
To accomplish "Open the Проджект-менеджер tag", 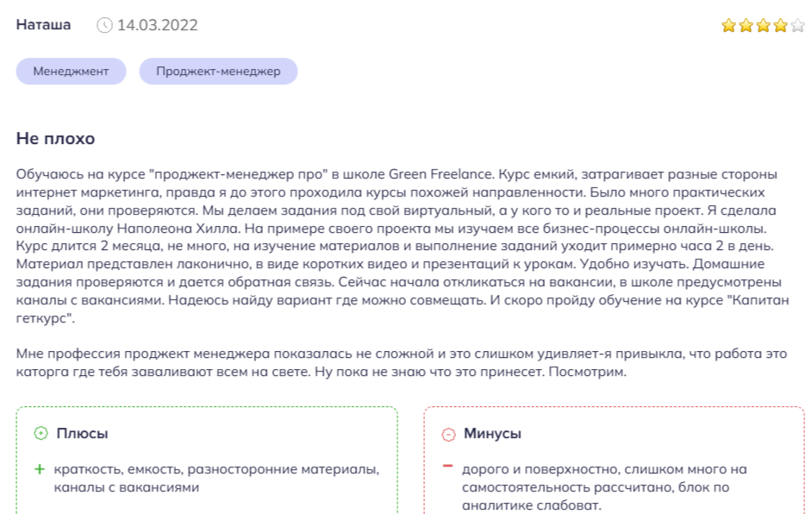I will (219, 71).
